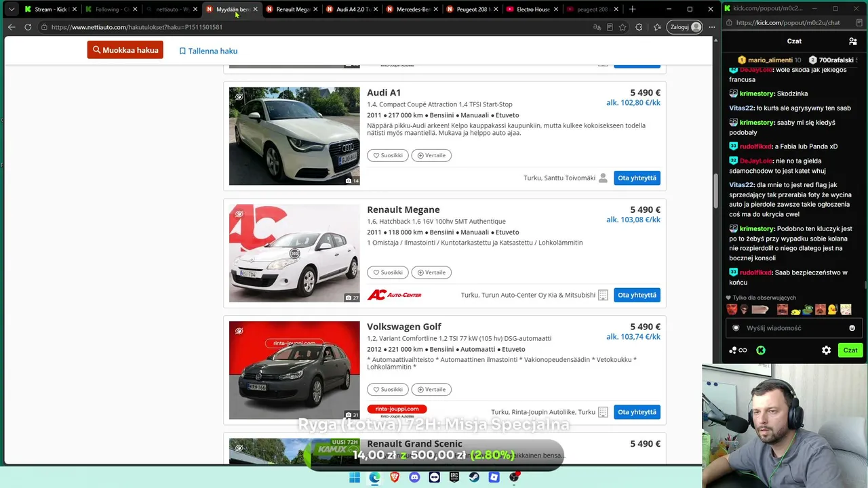Click the Audi A1 car photo
This screenshot has height=488, width=868.
(294, 136)
